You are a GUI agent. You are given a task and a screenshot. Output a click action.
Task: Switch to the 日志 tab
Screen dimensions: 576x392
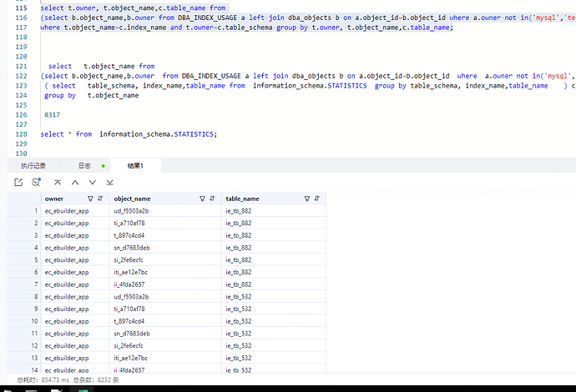[x=84, y=166]
